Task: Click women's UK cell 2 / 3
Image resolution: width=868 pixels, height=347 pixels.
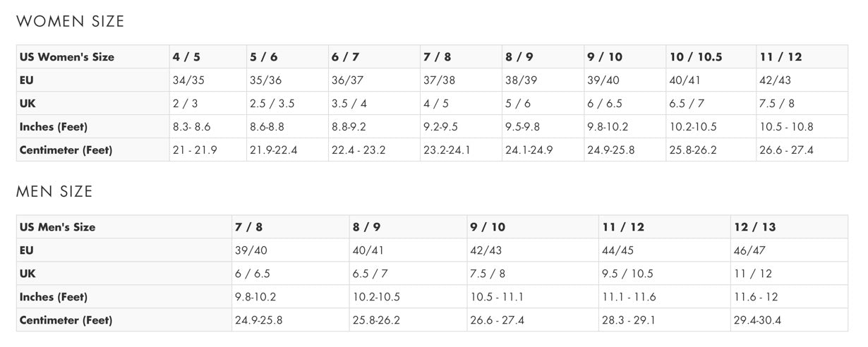Action: 185,104
